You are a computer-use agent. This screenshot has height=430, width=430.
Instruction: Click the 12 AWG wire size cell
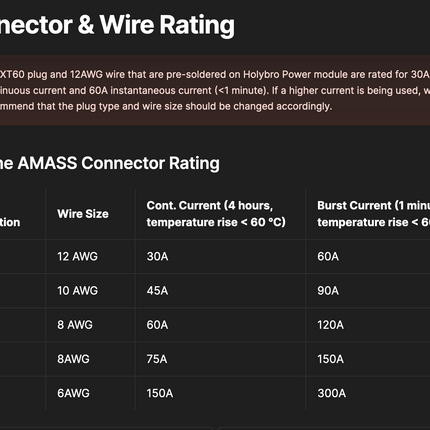(x=77, y=256)
